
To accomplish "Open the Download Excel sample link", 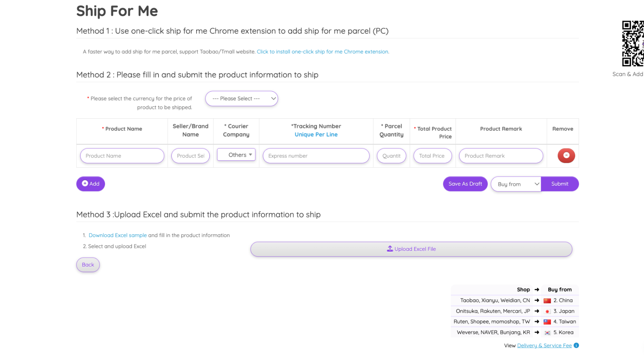I will tap(118, 235).
